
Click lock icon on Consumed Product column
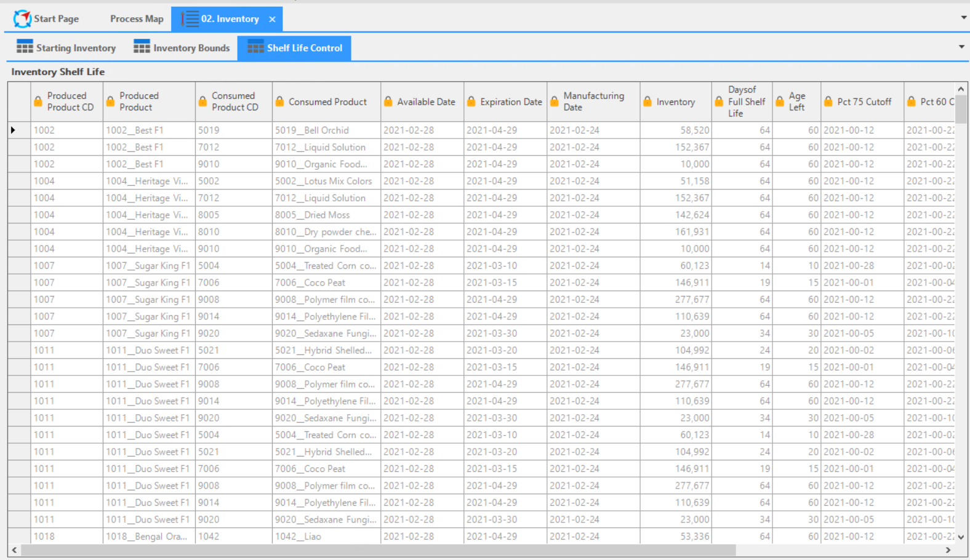click(279, 102)
